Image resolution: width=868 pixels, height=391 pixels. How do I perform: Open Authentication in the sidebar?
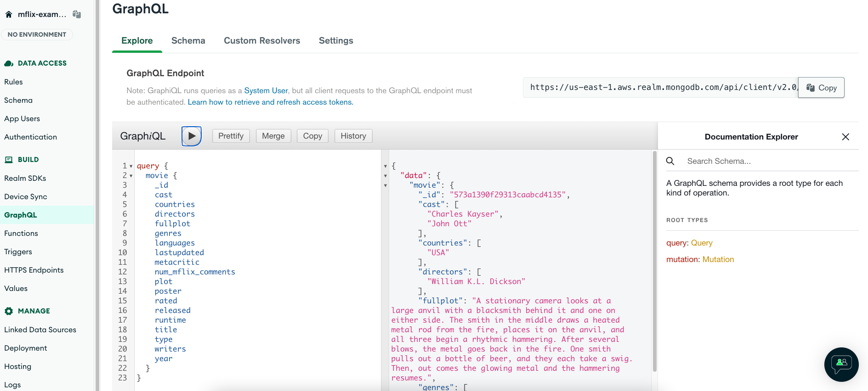[x=30, y=137]
